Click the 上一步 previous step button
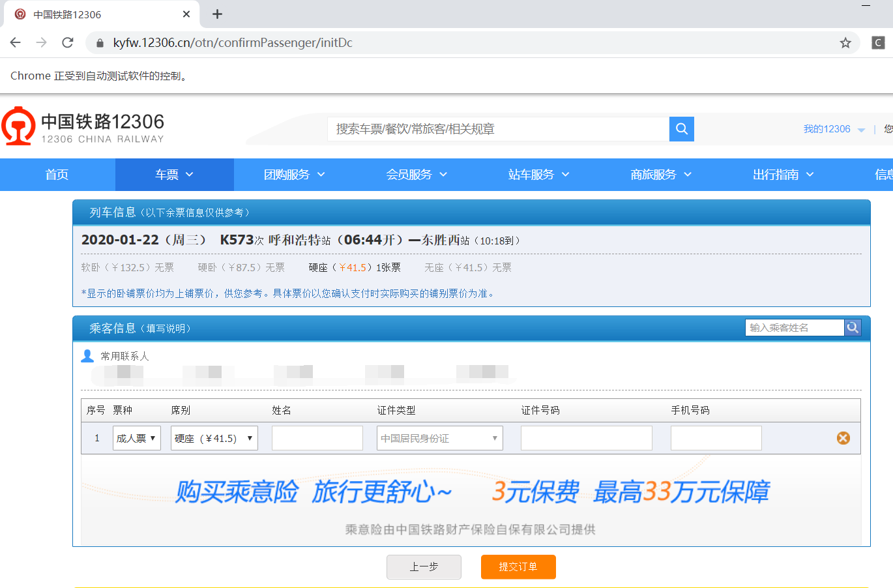The image size is (893, 588). point(424,566)
